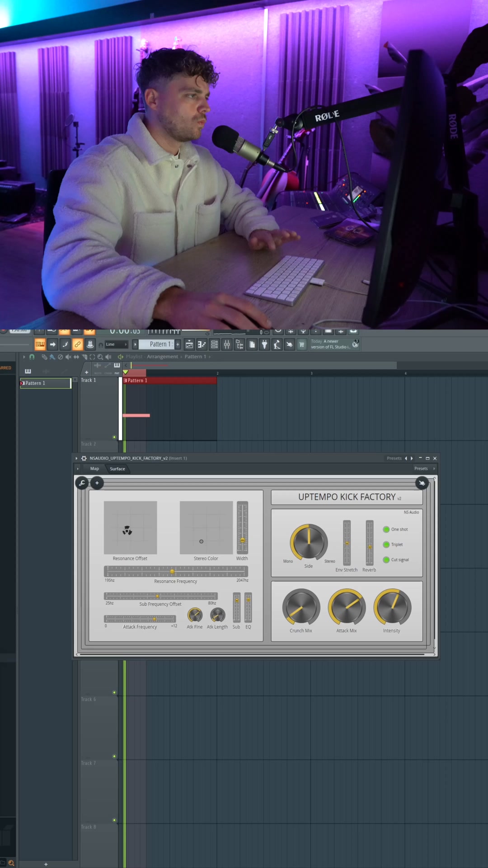Select the playlist magnet snap icon

tap(32, 357)
